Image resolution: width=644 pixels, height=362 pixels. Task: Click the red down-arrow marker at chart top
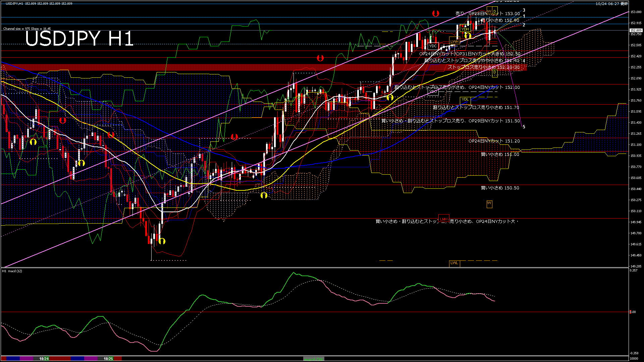(x=435, y=13)
